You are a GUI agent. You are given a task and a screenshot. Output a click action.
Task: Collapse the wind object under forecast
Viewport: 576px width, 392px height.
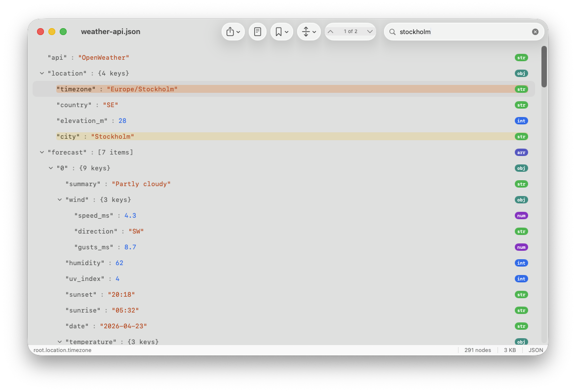click(x=60, y=199)
